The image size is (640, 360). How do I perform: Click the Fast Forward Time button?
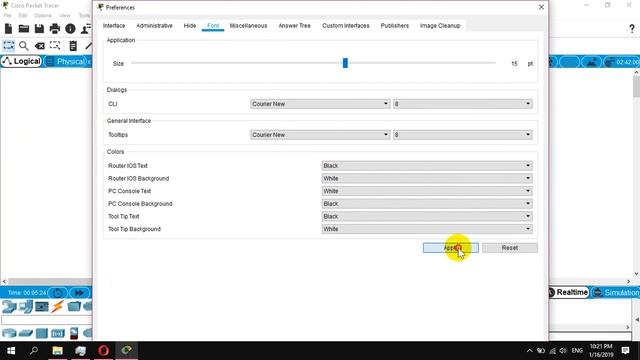pyautogui.click(x=79, y=293)
